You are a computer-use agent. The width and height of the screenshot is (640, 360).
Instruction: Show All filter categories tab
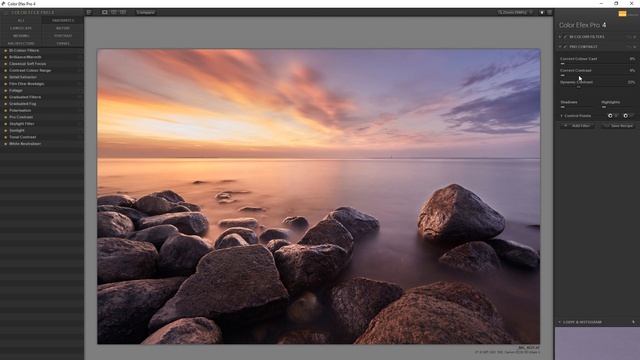[21, 20]
